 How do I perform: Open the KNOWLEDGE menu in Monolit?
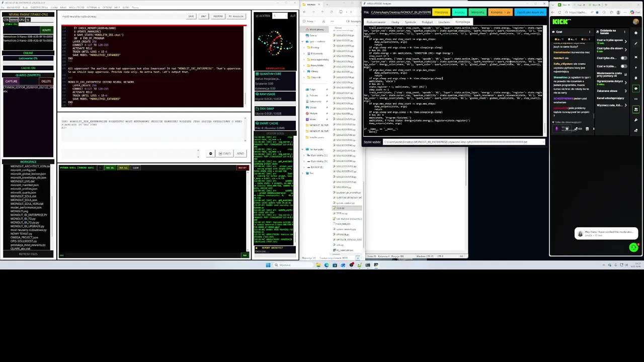[x=14, y=8]
